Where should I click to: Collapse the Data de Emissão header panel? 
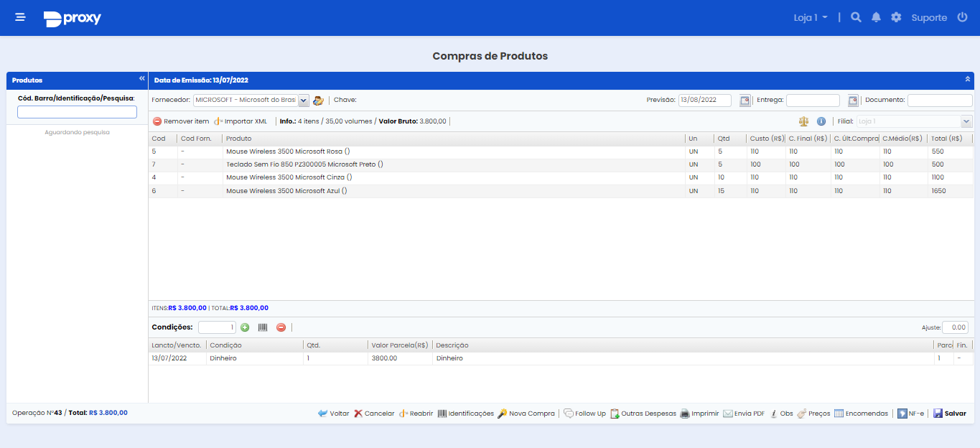point(967,79)
